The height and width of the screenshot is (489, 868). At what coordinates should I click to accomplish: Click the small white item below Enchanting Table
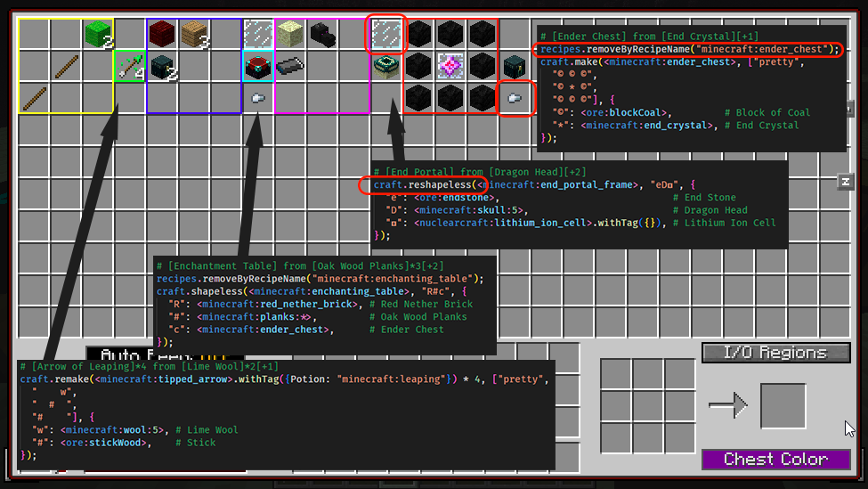click(x=258, y=99)
